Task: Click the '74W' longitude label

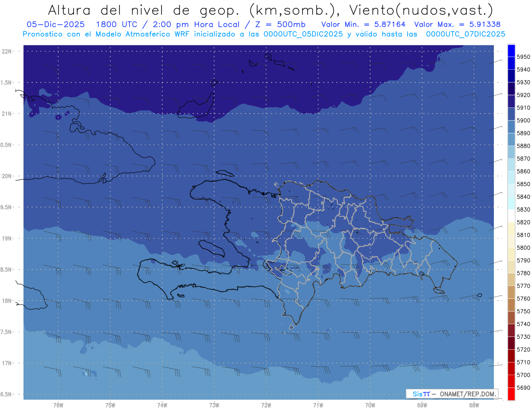Action: tap(162, 405)
